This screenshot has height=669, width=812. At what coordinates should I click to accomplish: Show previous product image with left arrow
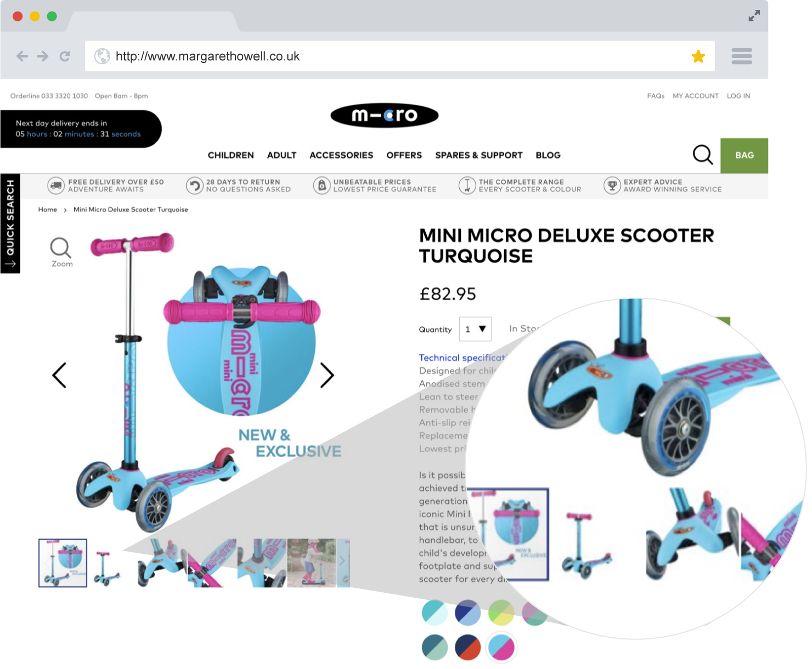tap(59, 375)
